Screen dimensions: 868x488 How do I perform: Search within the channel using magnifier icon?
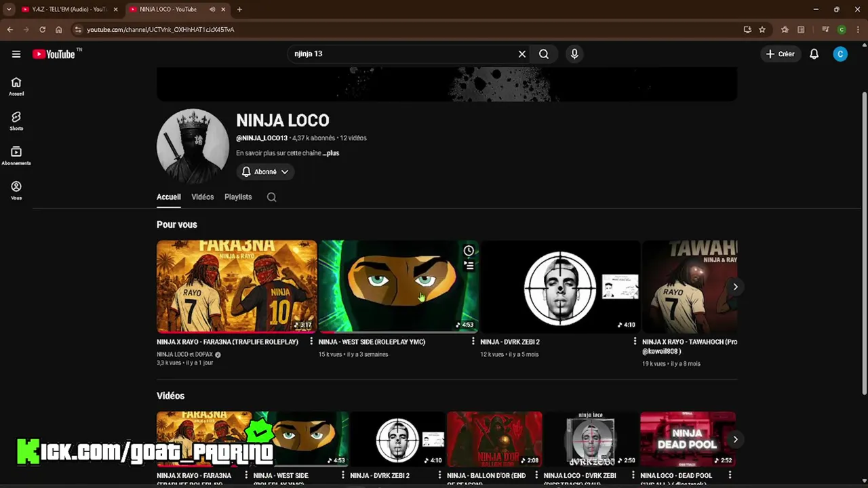point(271,197)
